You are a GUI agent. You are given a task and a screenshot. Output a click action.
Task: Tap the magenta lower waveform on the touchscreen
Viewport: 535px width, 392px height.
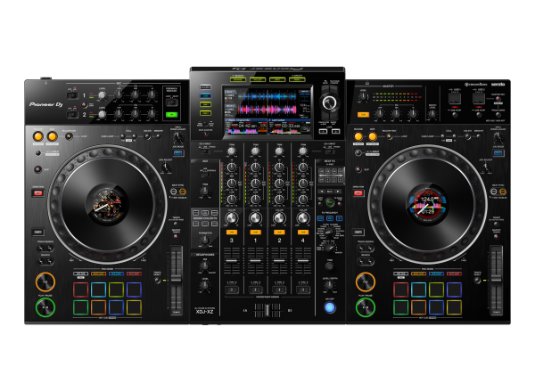coord(267,110)
